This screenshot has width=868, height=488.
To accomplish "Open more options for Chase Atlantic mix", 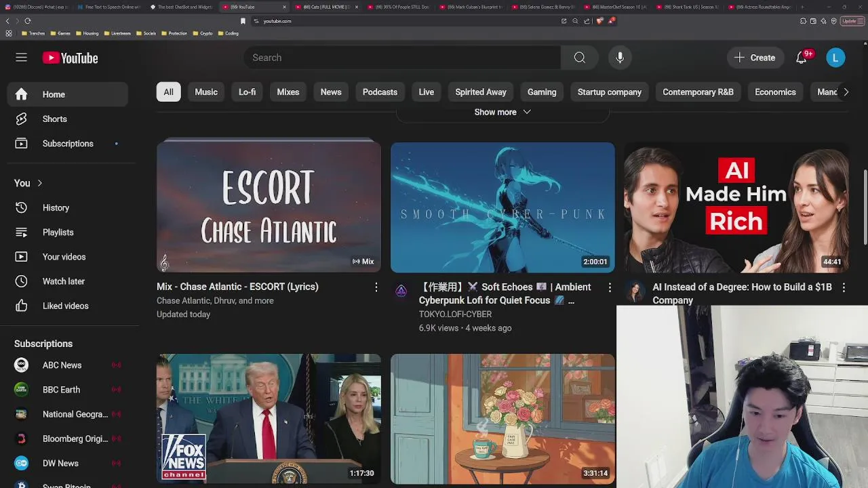I will point(376,287).
